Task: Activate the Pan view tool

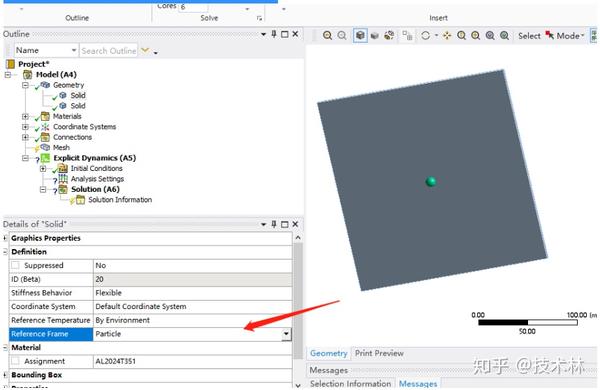Action: 447,36
